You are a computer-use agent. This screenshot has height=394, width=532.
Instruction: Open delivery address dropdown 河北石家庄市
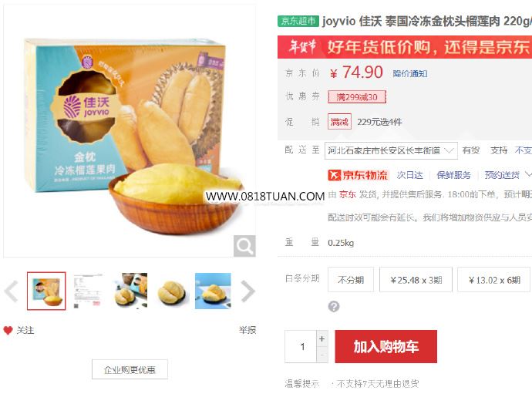(391, 150)
